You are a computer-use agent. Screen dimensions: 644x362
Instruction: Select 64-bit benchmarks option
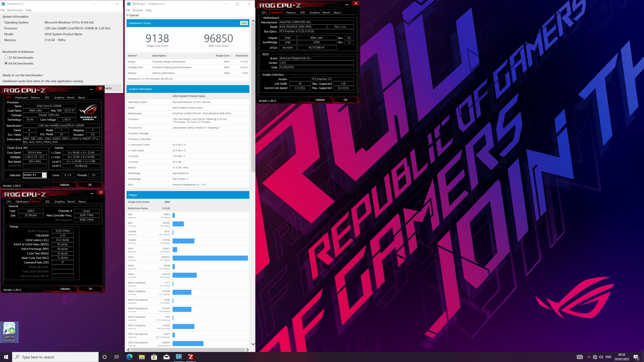click(6, 63)
